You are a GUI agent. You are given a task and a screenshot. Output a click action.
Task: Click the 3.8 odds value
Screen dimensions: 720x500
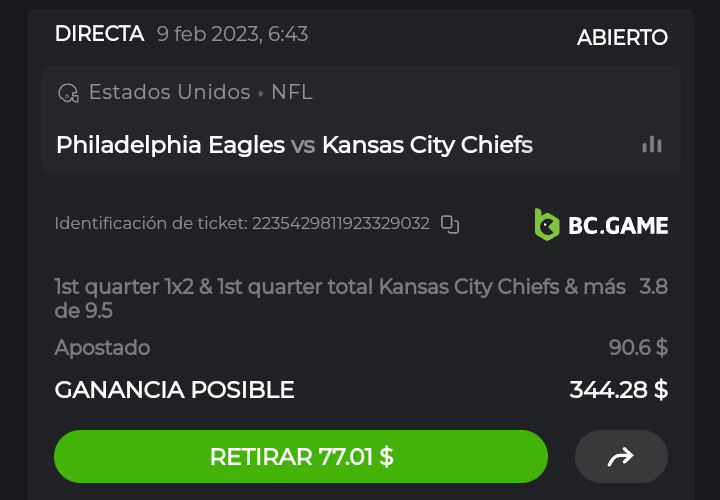653,288
